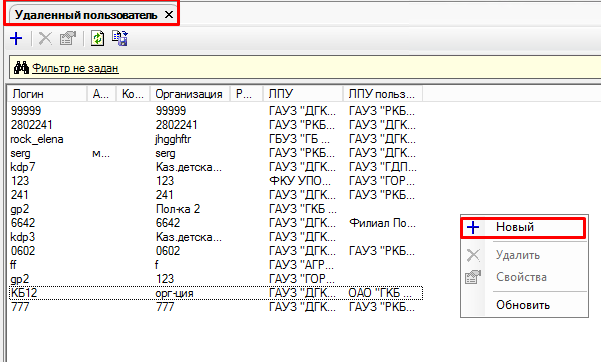Select the row with login '2802241'

pyautogui.click(x=215, y=125)
